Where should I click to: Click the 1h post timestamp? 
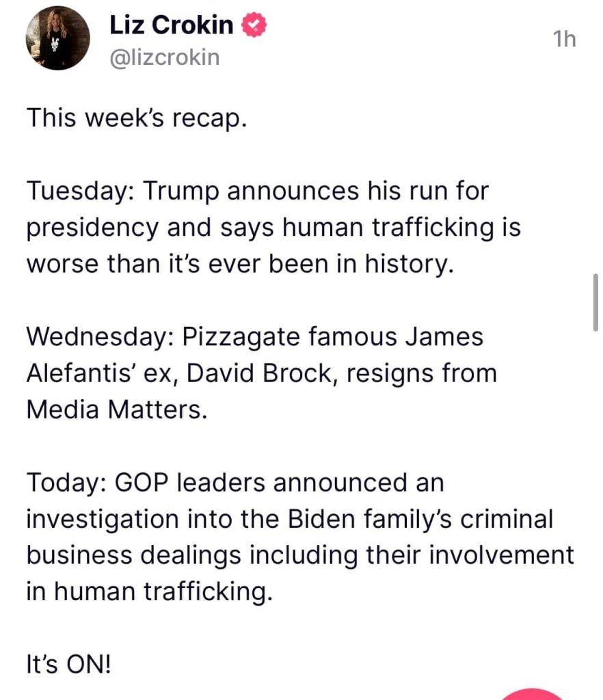click(564, 40)
